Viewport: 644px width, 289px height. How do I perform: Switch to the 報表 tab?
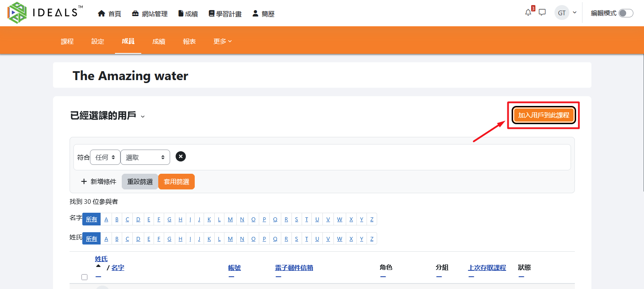click(x=189, y=41)
